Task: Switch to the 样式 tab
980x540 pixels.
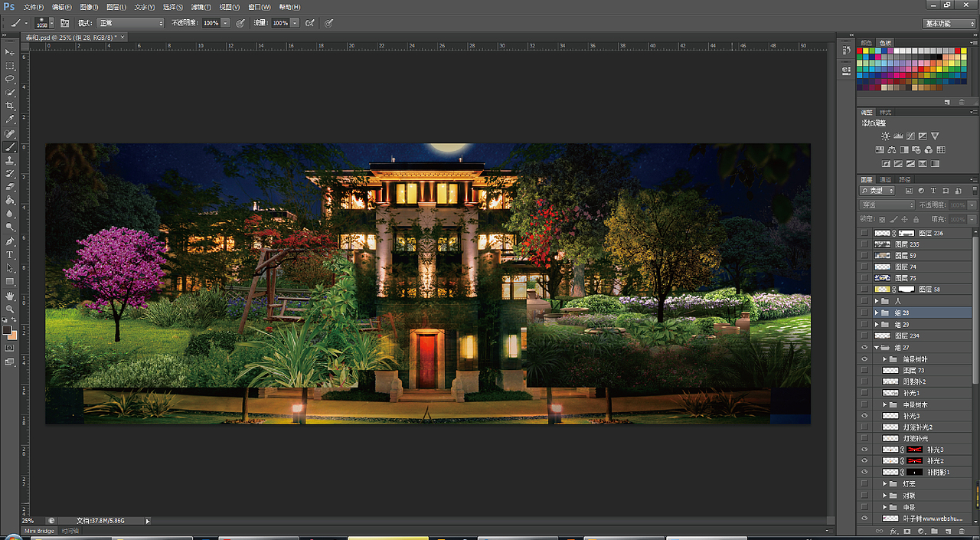Action: click(x=885, y=113)
